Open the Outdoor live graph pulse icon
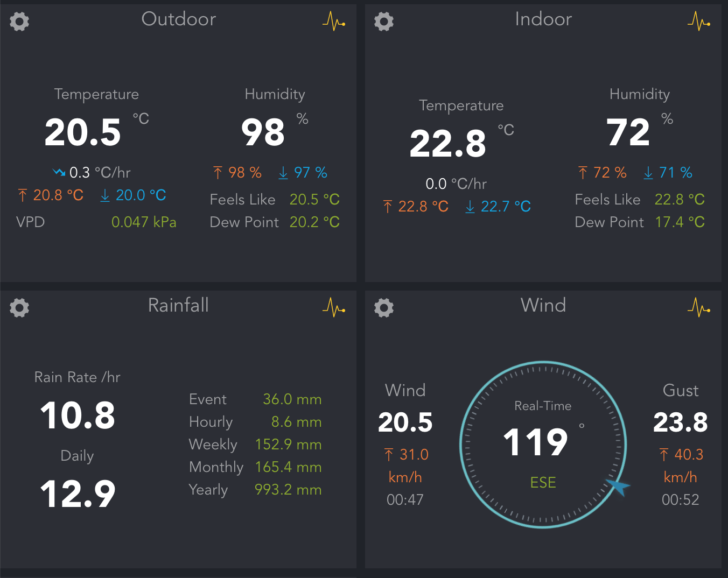The image size is (728, 578). point(334,22)
